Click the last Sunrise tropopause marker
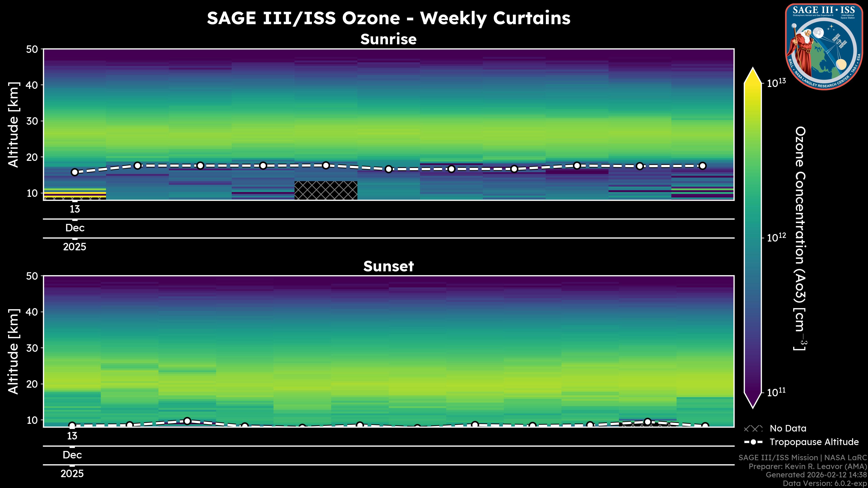The height and width of the screenshot is (488, 868). 703,166
